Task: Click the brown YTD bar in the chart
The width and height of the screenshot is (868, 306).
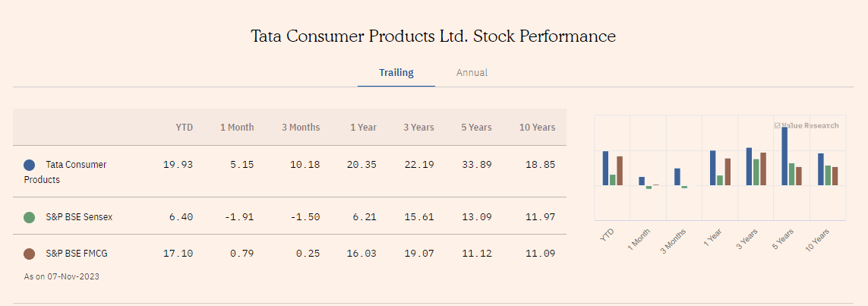Action: tap(620, 171)
